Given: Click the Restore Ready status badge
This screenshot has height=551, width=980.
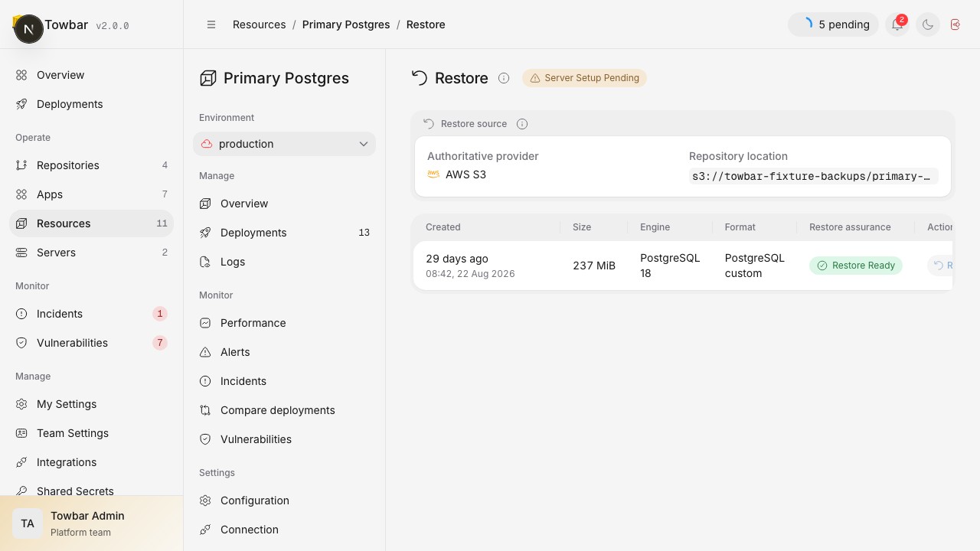Looking at the screenshot, I should [856, 266].
